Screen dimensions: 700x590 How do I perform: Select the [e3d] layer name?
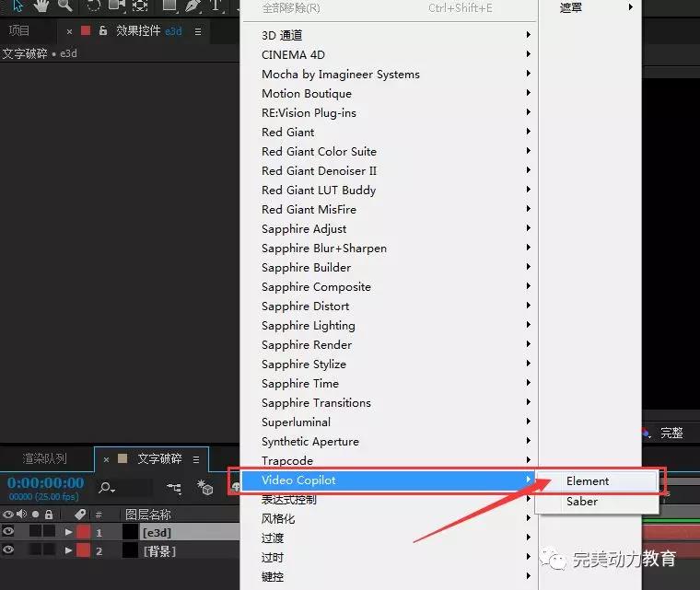tap(157, 533)
